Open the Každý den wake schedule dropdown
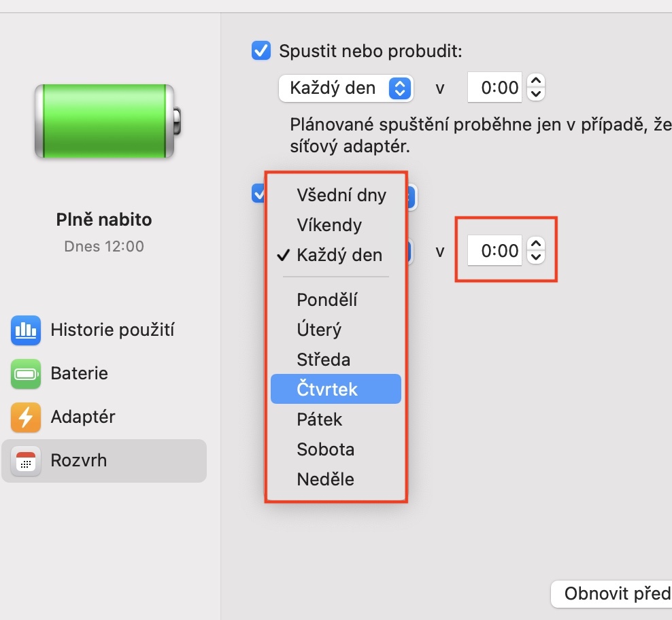The width and height of the screenshot is (672, 620). 346,88
